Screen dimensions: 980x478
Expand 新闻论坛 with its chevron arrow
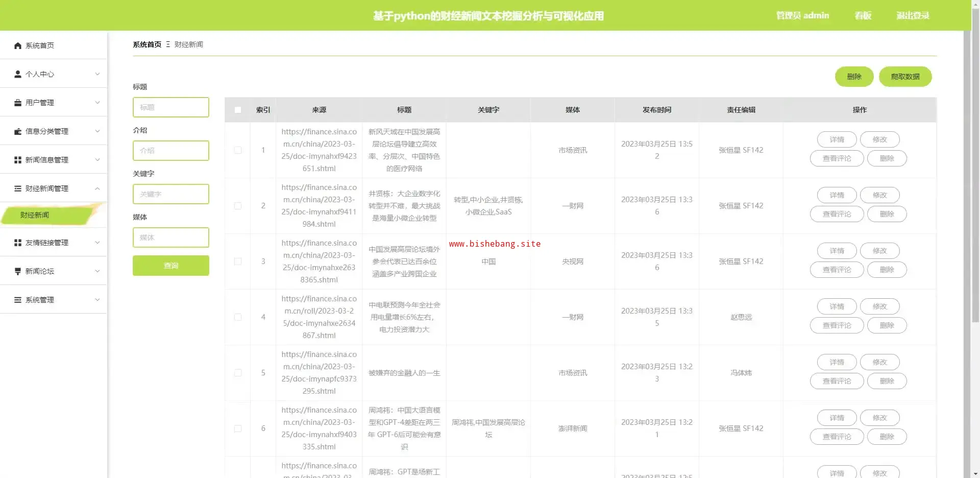pyautogui.click(x=97, y=271)
